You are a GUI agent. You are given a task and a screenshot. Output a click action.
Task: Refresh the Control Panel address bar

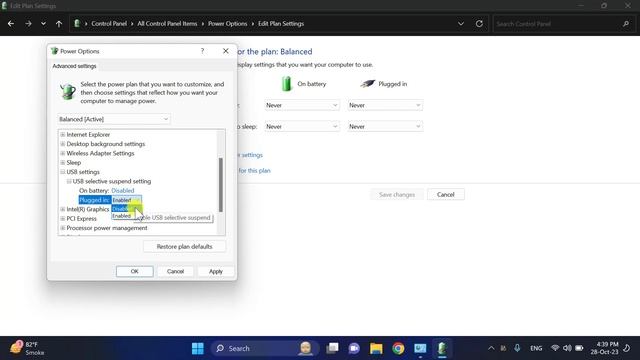[x=479, y=24]
